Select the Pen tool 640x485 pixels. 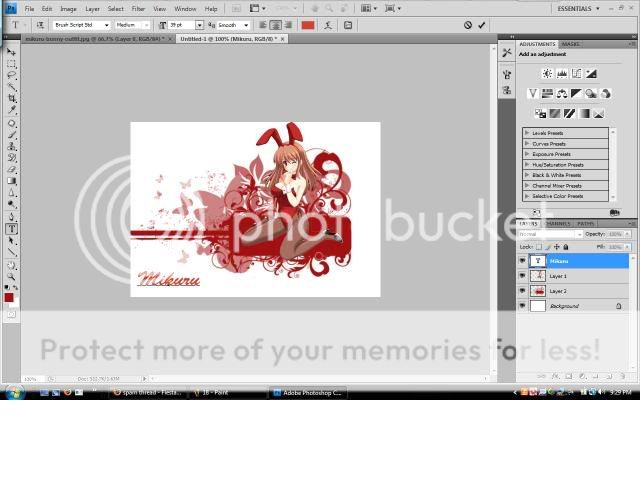(x=11, y=217)
